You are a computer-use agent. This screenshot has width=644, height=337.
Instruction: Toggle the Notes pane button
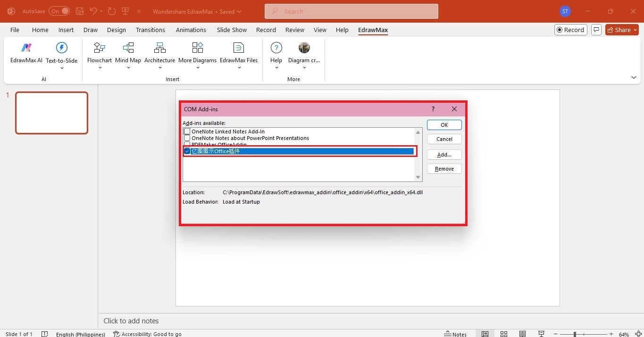pyautogui.click(x=456, y=334)
